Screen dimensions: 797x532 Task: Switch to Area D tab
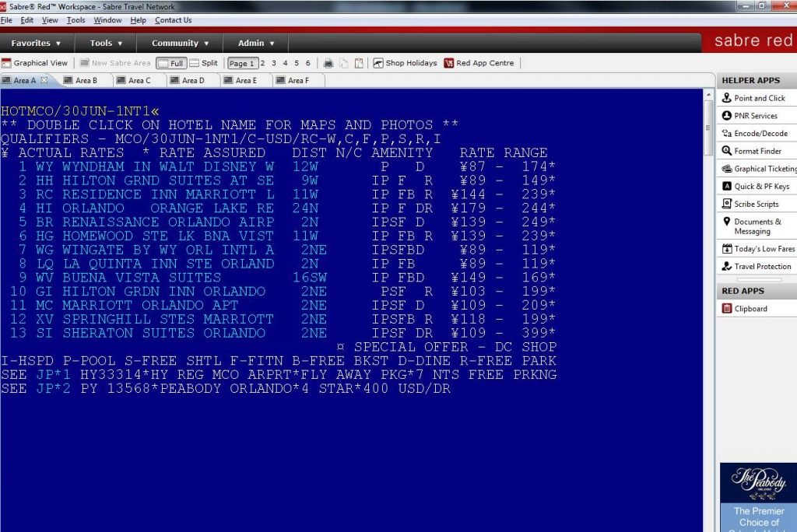(x=187, y=80)
